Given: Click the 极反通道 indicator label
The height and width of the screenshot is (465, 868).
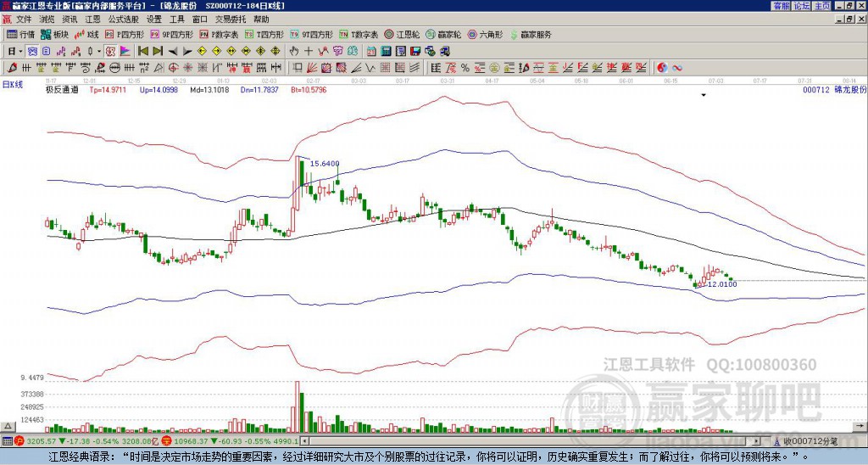Looking at the screenshot, I should pyautogui.click(x=63, y=89).
